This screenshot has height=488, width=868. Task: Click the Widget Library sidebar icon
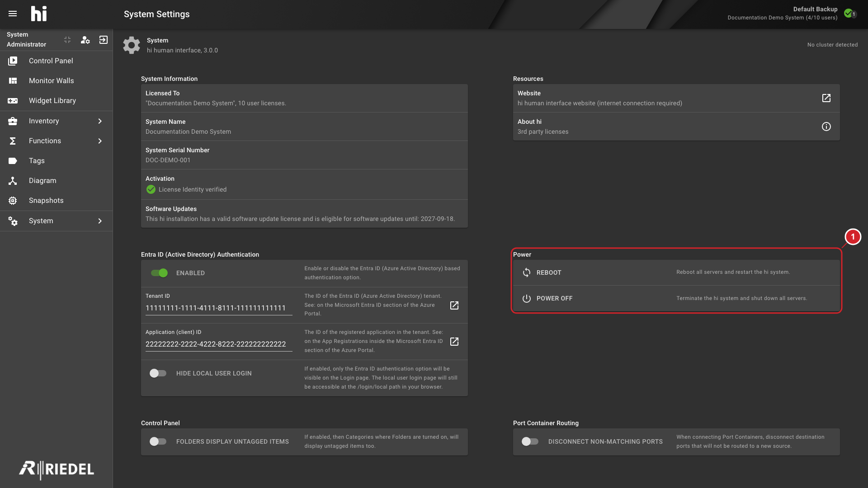(13, 100)
